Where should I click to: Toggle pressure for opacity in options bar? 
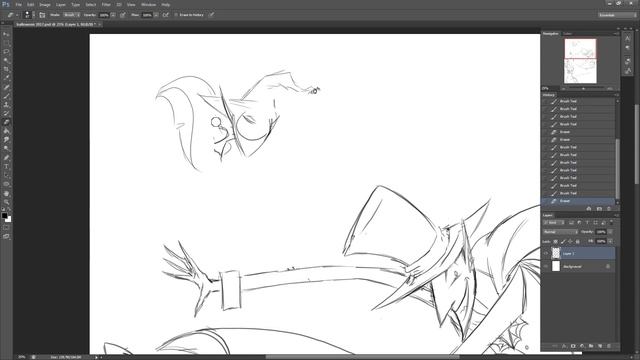click(122, 15)
